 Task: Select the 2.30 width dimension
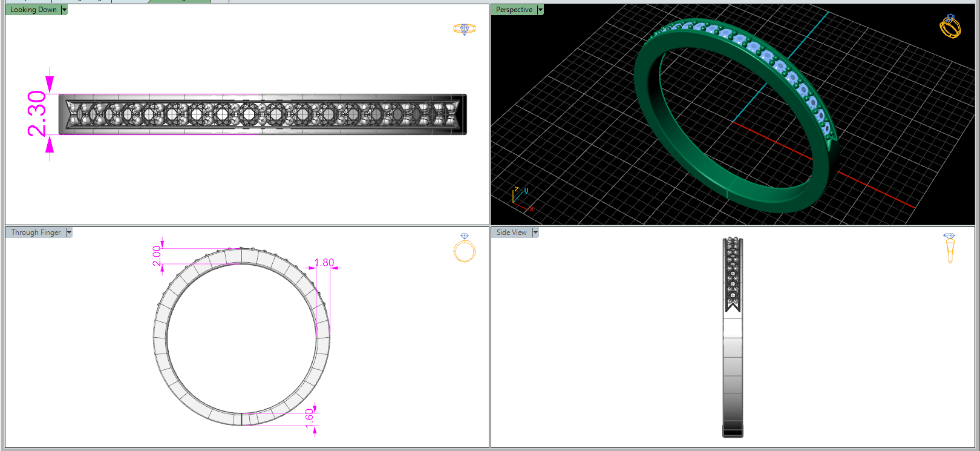37,113
